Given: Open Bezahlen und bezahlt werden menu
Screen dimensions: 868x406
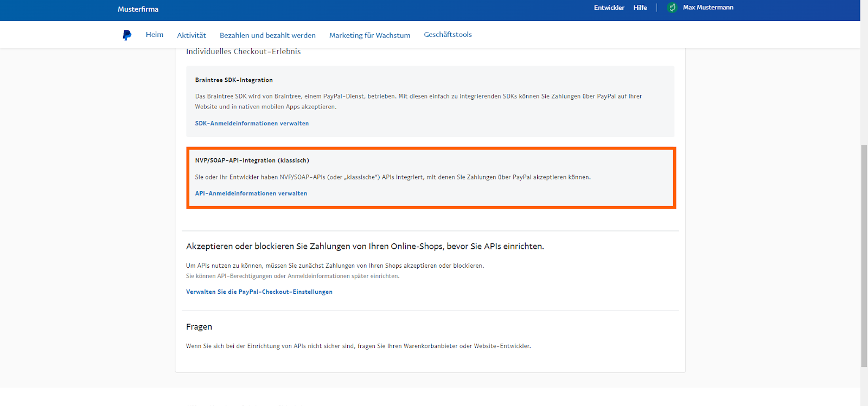Looking at the screenshot, I should click(x=267, y=35).
